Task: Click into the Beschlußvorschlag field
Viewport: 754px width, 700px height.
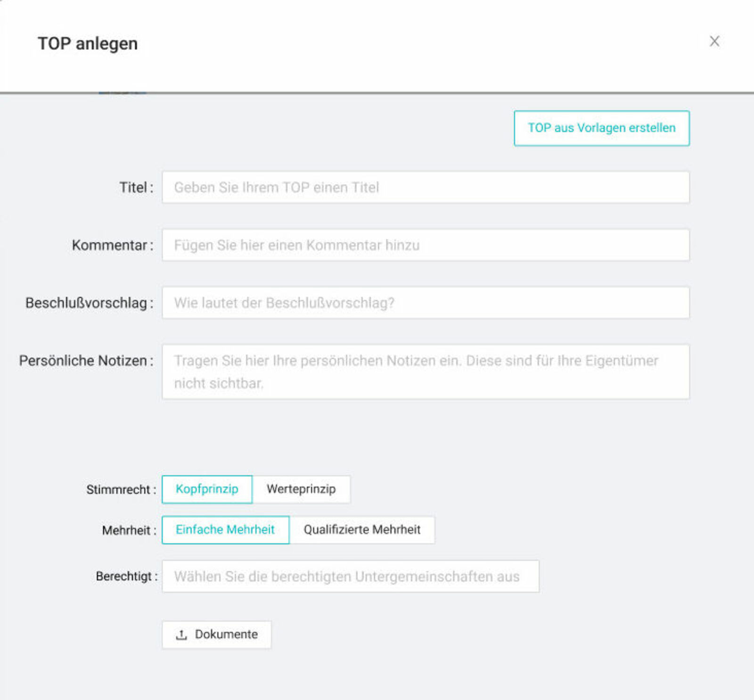Action: 426,303
